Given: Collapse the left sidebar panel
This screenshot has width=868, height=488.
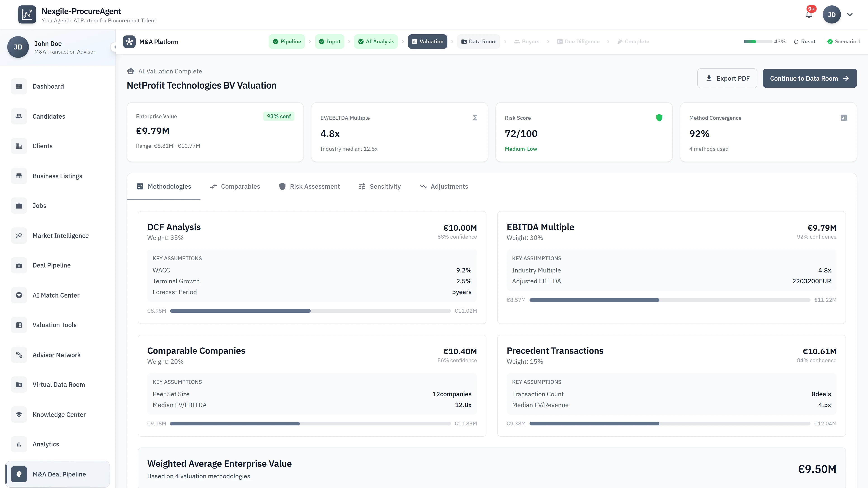Looking at the screenshot, I should (x=115, y=47).
